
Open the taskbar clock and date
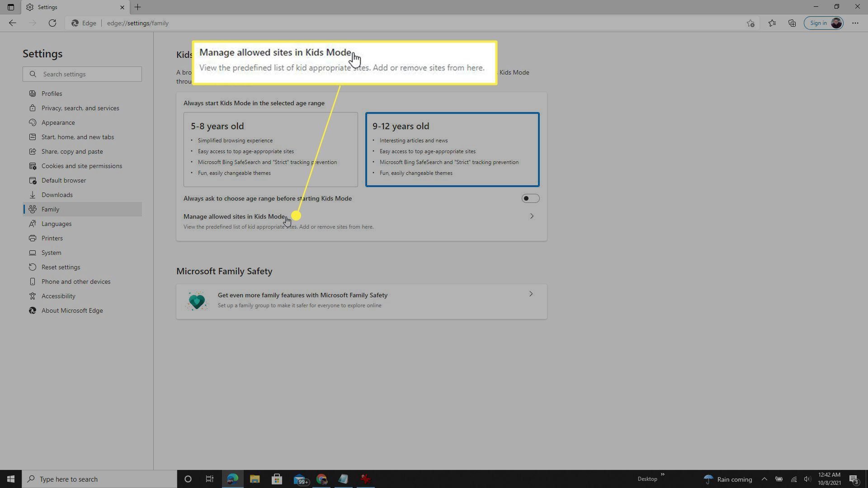pos(829,479)
